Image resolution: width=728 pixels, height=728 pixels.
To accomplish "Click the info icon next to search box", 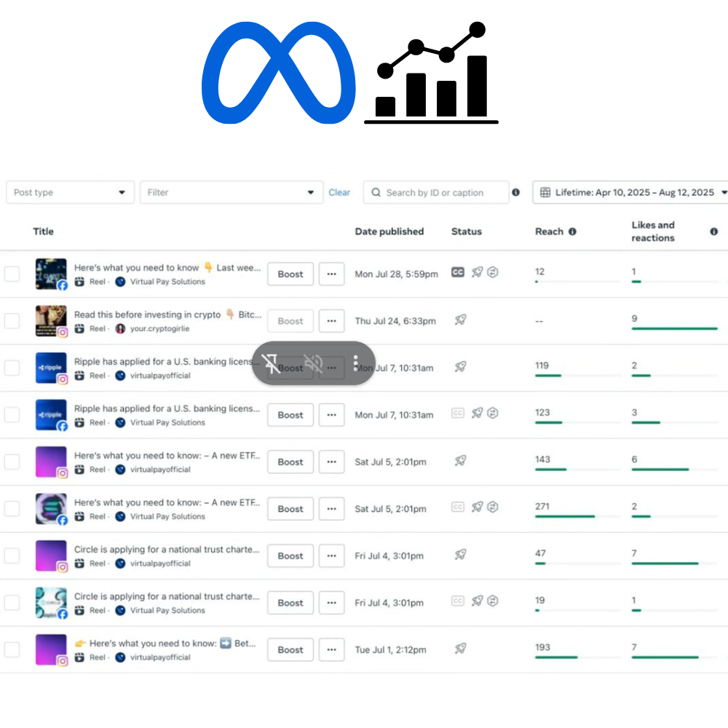I will (x=515, y=192).
